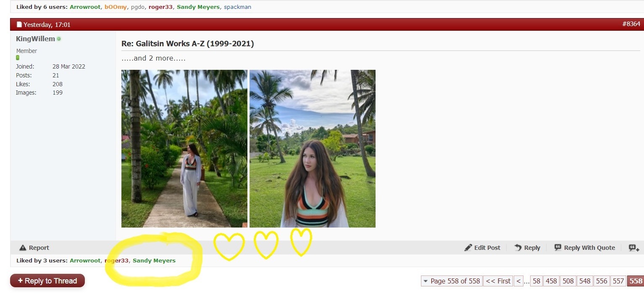Toggle the multi-quote plus icon
This screenshot has width=644, height=294.
coord(633,248)
